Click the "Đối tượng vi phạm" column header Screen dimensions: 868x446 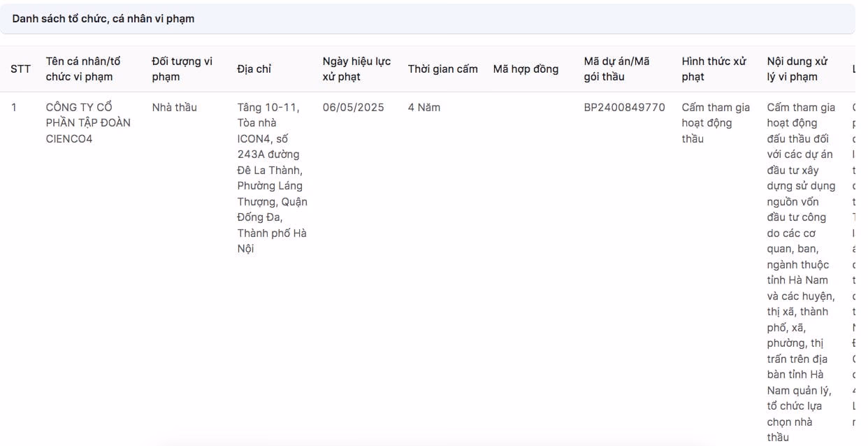click(182, 69)
